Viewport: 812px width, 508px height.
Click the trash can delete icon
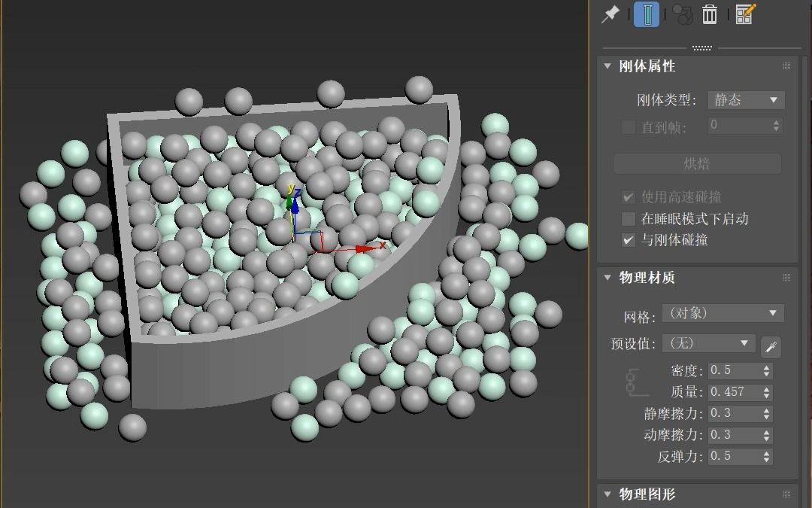709,14
